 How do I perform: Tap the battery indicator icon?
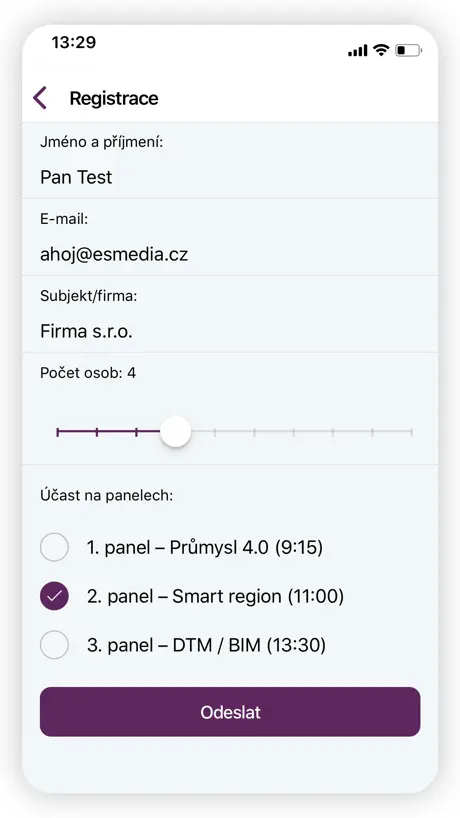(x=408, y=51)
